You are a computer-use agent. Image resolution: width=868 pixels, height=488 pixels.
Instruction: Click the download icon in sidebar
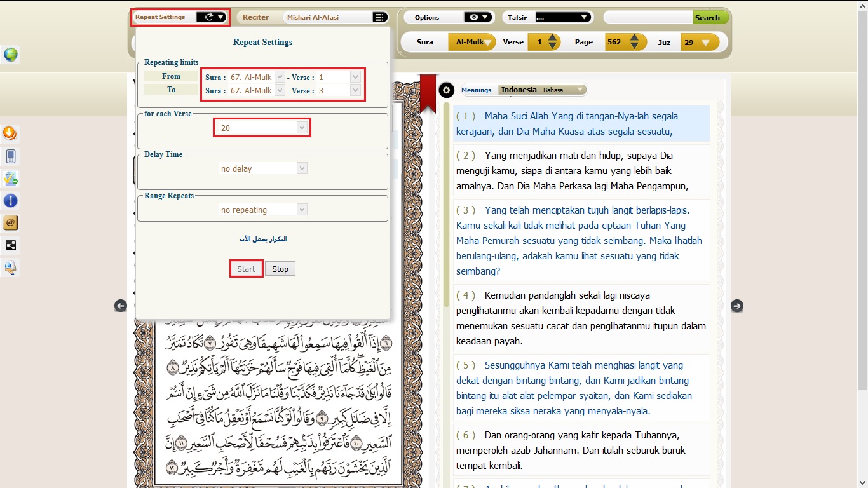10,133
